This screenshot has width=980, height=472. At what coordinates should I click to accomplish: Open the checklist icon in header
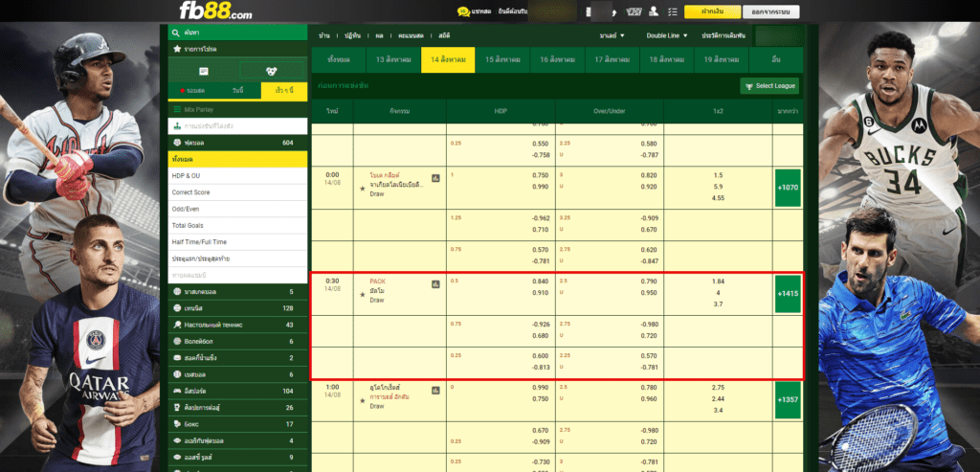pos(673,11)
